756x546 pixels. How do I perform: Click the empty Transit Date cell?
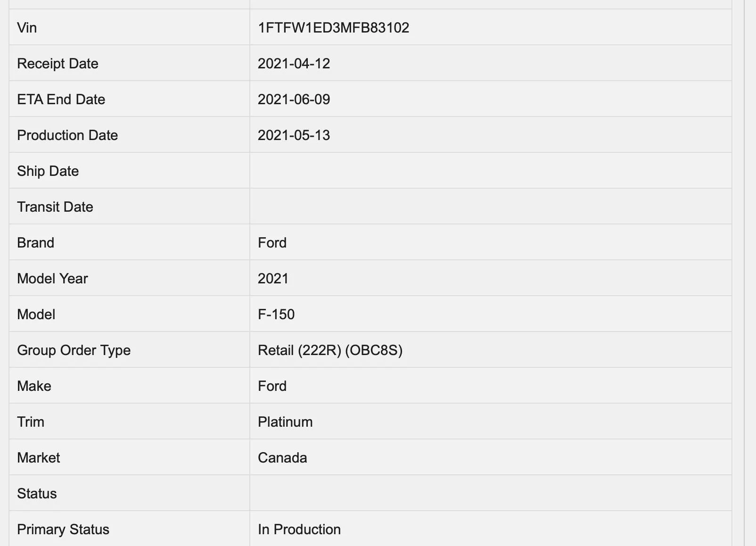point(491,207)
